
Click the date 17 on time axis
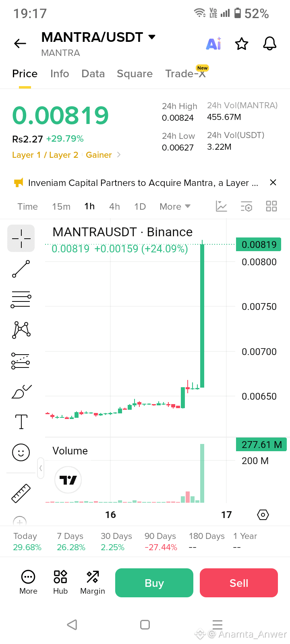tap(226, 515)
